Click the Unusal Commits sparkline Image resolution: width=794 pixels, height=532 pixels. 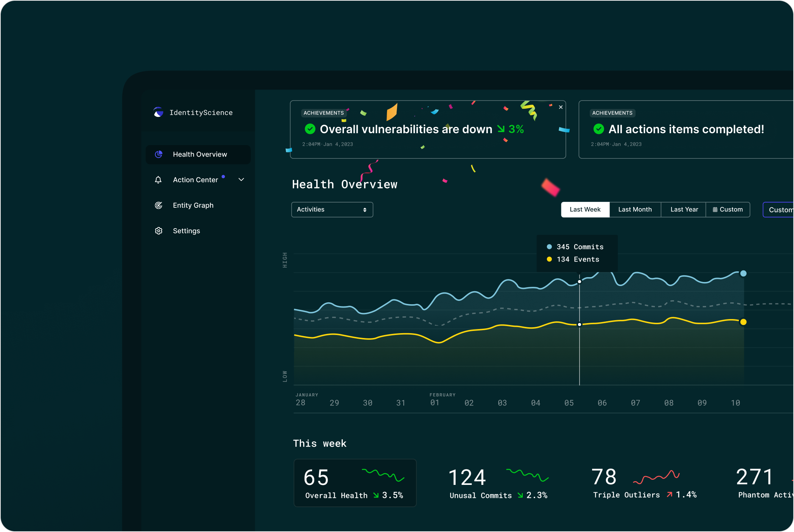[527, 475]
